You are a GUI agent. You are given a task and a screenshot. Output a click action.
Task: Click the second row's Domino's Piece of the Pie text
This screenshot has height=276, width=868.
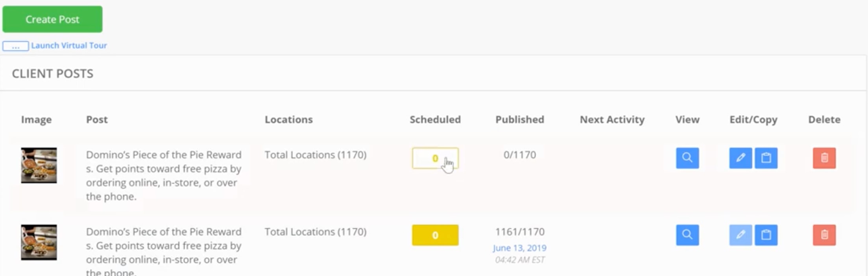pyautogui.click(x=164, y=251)
